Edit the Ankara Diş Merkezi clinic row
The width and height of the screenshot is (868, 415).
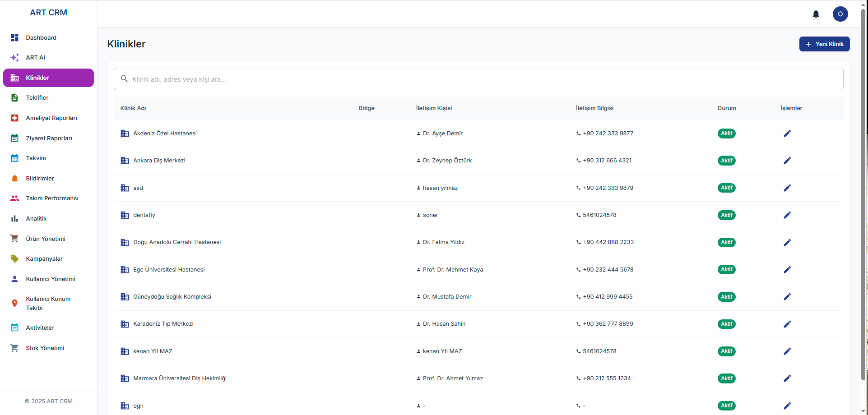pyautogui.click(x=787, y=161)
